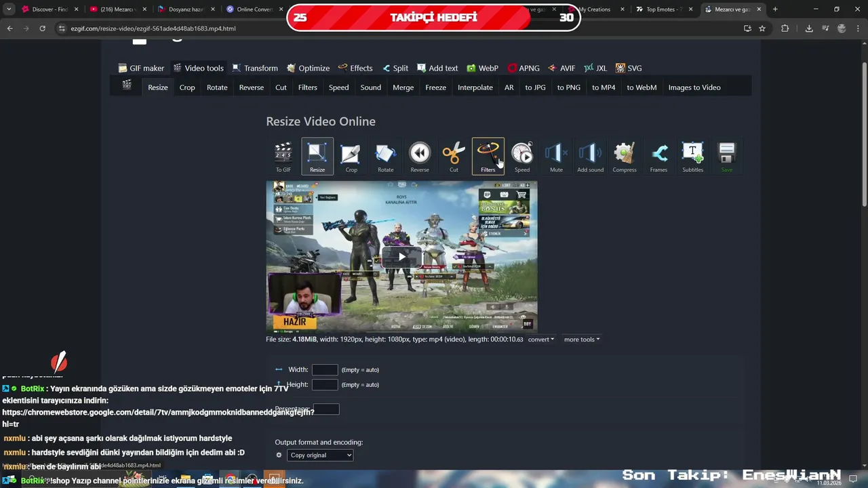Click the browser address bar

[x=400, y=28]
